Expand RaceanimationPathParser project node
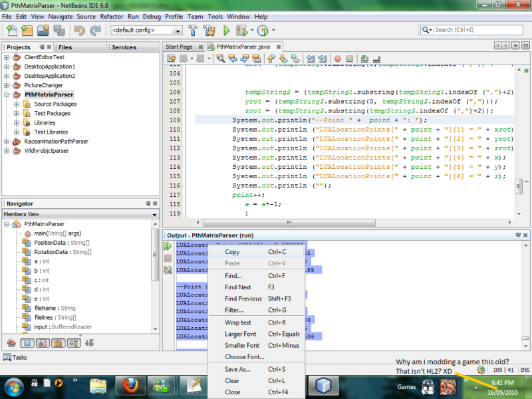The height and width of the screenshot is (399, 532). click(x=7, y=142)
